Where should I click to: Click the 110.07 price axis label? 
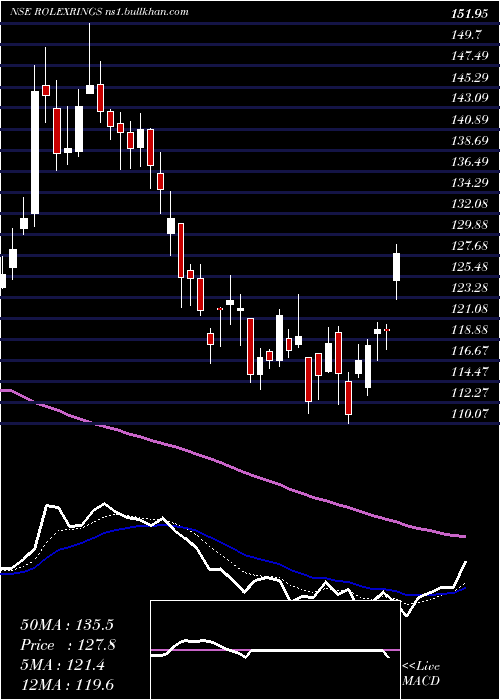click(x=469, y=414)
